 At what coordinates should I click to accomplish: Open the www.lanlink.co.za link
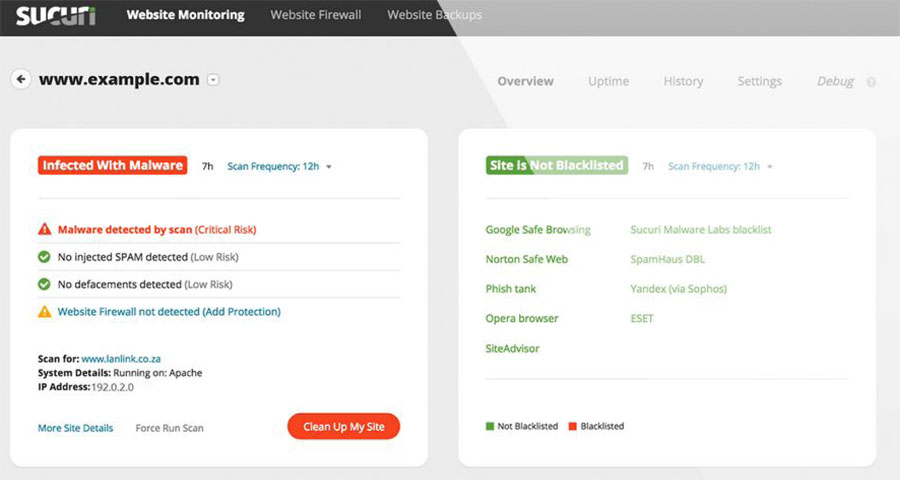pos(121,359)
